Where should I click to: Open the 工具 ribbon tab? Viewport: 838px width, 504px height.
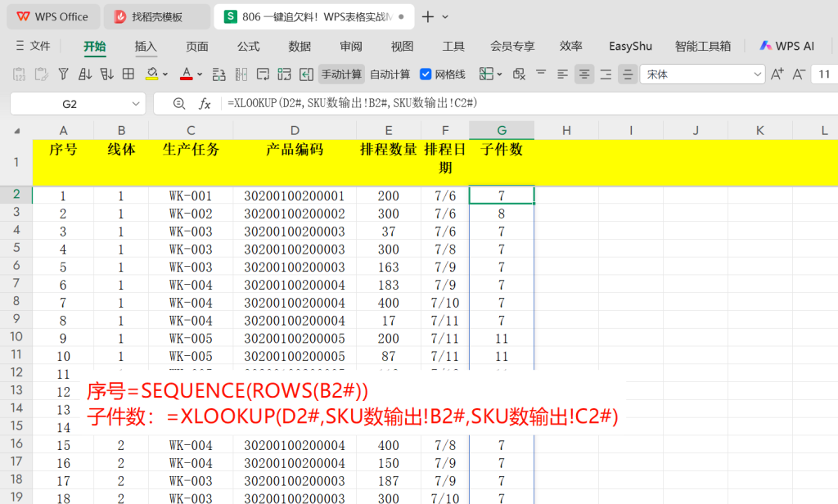[453, 47]
